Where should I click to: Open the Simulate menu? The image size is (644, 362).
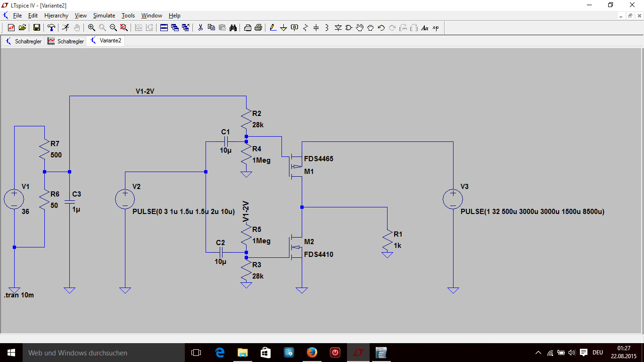(x=104, y=16)
